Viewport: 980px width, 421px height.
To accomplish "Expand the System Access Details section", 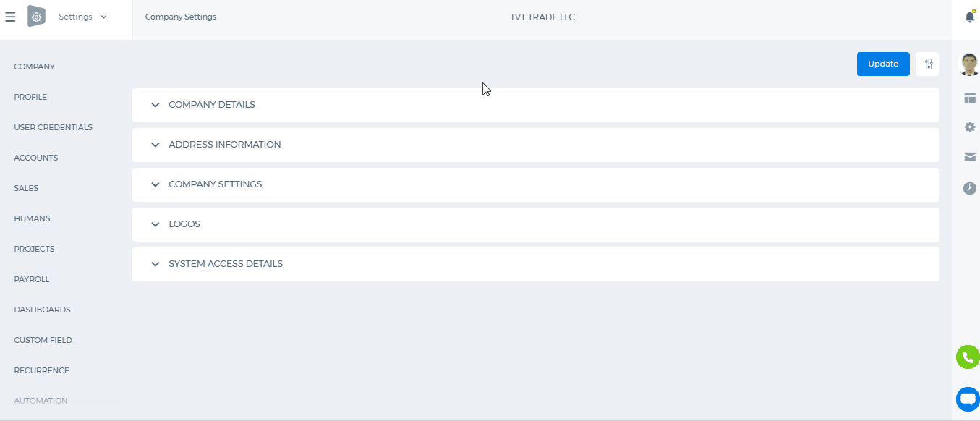I will 536,264.
